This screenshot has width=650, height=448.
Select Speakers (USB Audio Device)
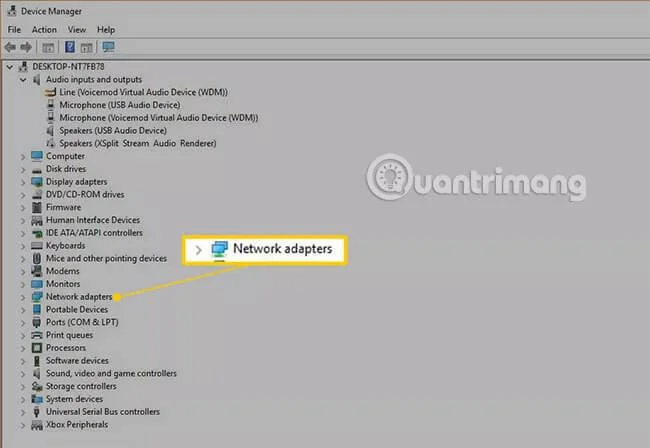[x=113, y=131]
